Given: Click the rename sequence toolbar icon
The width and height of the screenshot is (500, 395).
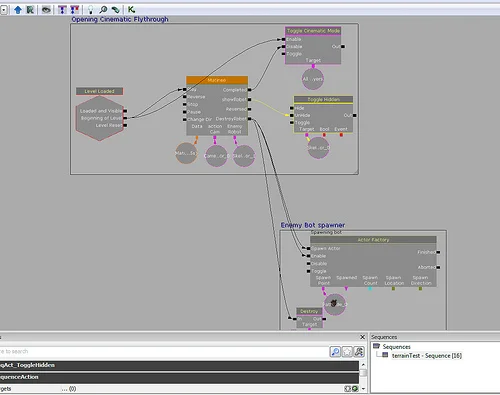Looking at the screenshot, I should pyautogui.click(x=30, y=10).
